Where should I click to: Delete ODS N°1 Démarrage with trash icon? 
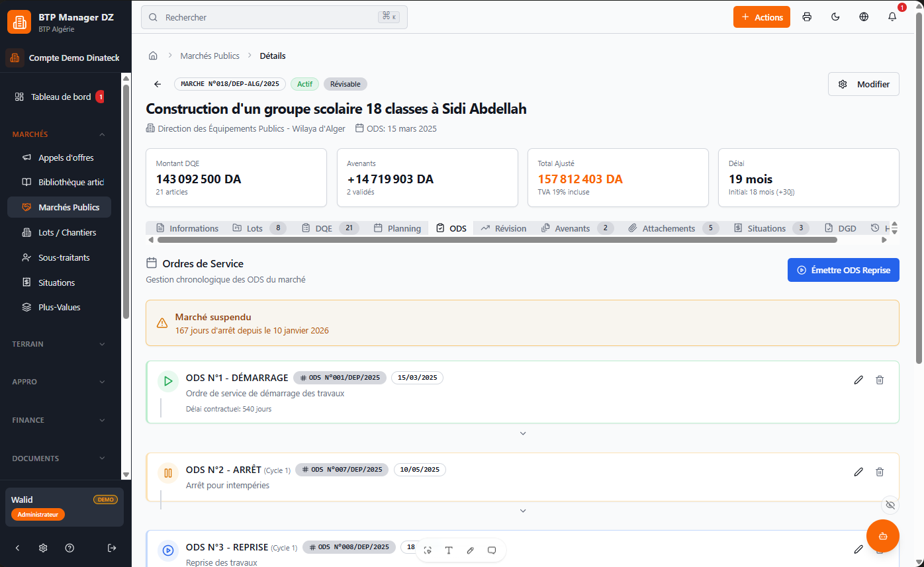[880, 380]
